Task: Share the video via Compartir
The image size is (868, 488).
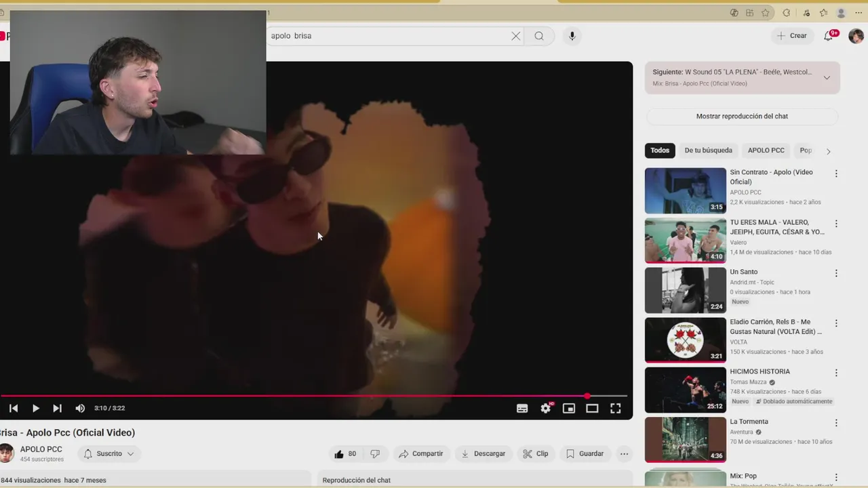Action: 421,453
